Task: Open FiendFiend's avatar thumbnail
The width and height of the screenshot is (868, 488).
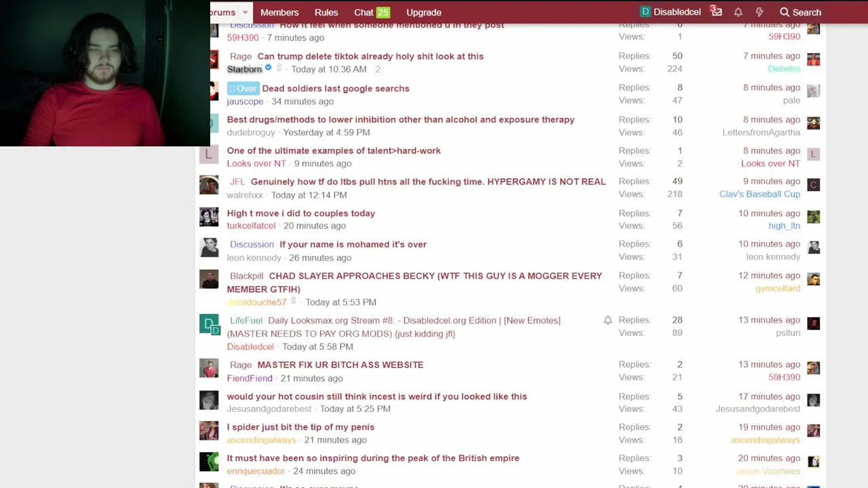Action: [209, 368]
